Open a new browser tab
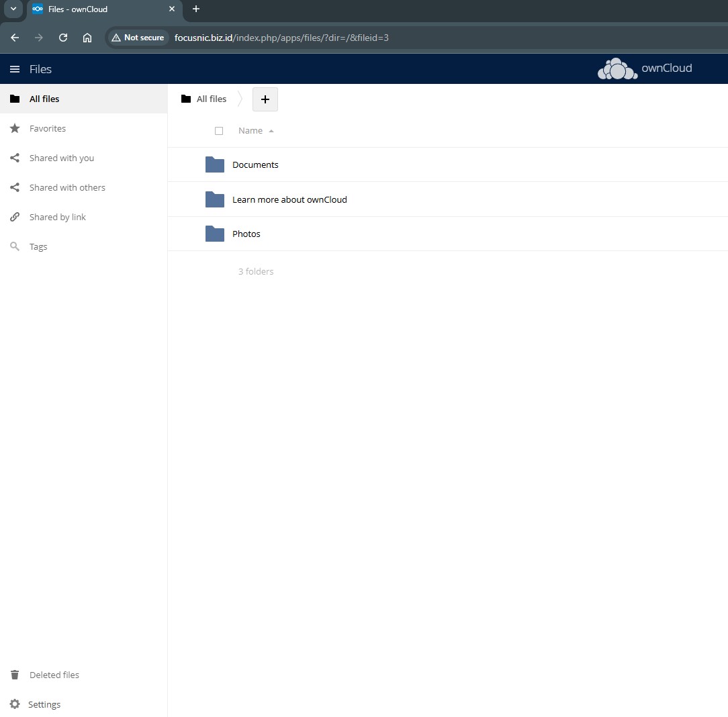This screenshot has width=728, height=717. [x=196, y=9]
